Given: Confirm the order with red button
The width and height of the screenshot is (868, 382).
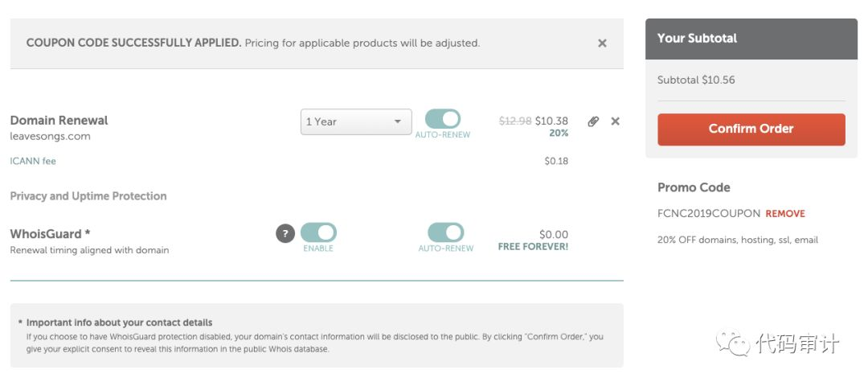Looking at the screenshot, I should (751, 129).
